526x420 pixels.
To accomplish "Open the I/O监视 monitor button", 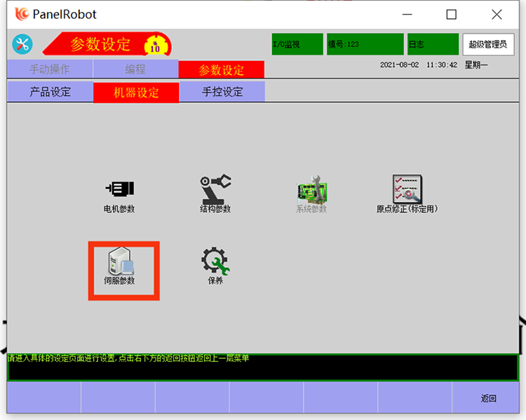I will pyautogui.click(x=297, y=44).
